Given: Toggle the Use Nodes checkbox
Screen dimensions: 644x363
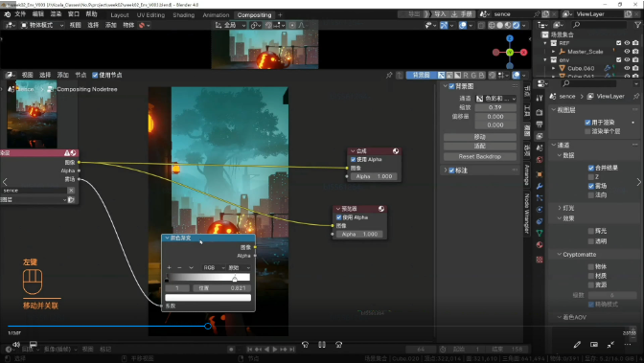Looking at the screenshot, I should (x=95, y=75).
